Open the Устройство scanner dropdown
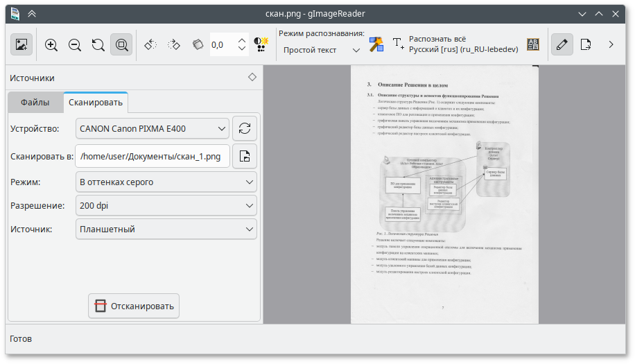Image resolution: width=635 pixels, height=364 pixels. (153, 129)
